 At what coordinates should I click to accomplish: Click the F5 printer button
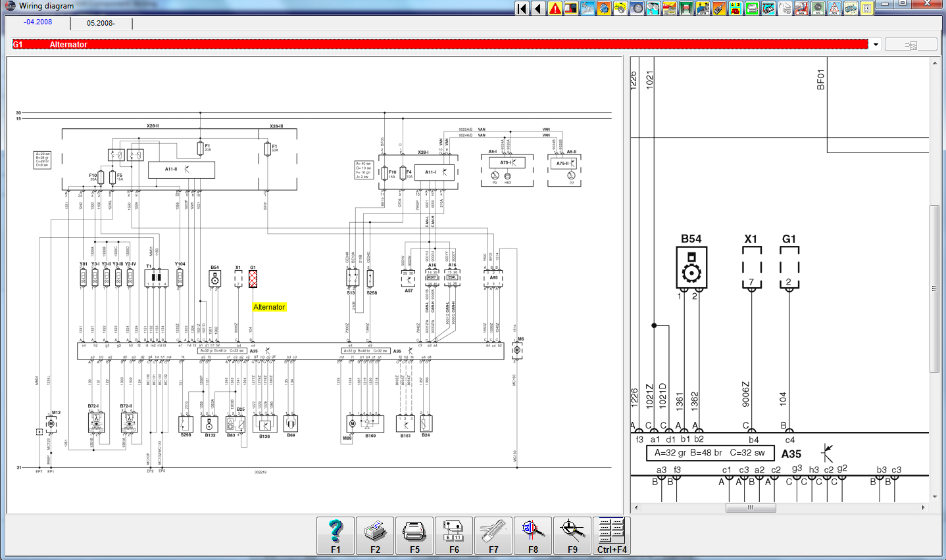pyautogui.click(x=414, y=536)
